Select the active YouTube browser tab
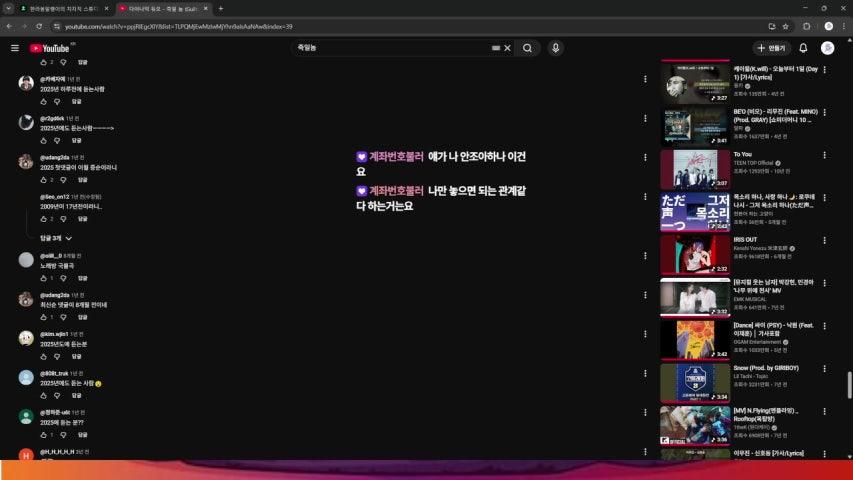Image resolution: width=853 pixels, height=480 pixels. click(x=162, y=9)
